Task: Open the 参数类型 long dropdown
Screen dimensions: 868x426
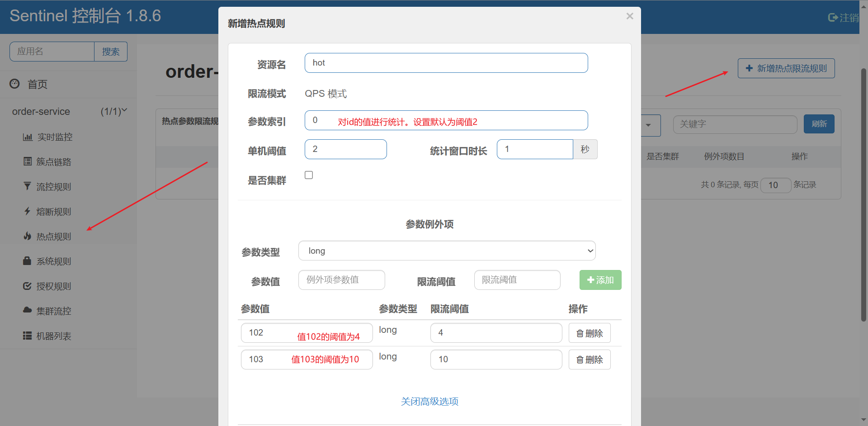Action: [447, 251]
